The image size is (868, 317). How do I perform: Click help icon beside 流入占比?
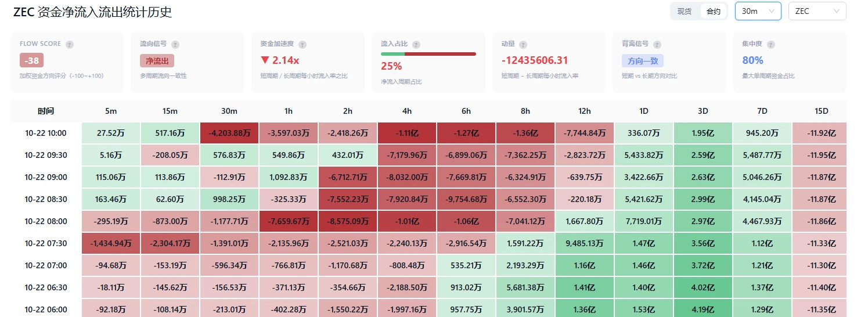(416, 44)
